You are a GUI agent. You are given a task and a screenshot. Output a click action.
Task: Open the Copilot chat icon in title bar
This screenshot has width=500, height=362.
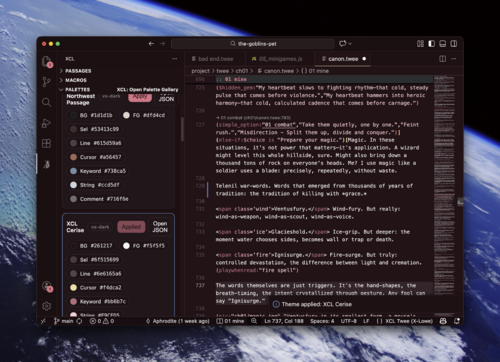[x=343, y=44]
